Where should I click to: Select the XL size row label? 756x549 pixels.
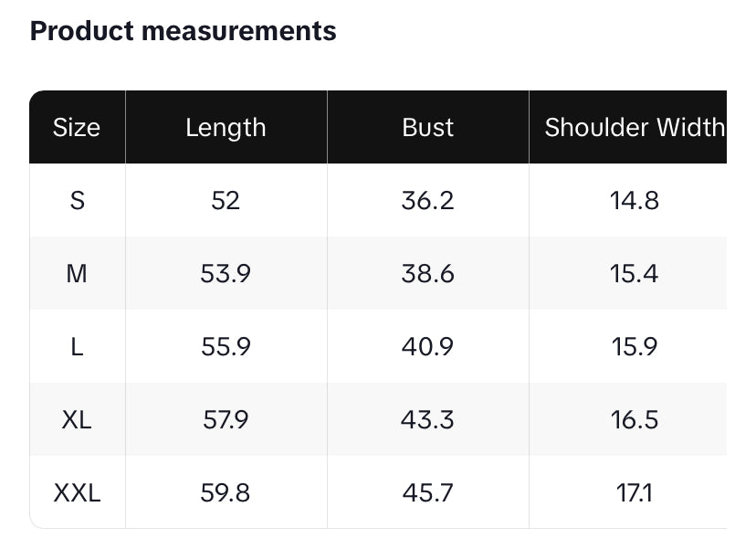tap(77, 419)
